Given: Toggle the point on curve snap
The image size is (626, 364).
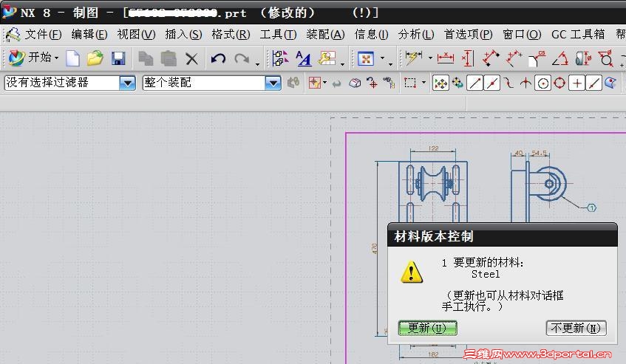Looking at the screenshot, I should (x=594, y=83).
